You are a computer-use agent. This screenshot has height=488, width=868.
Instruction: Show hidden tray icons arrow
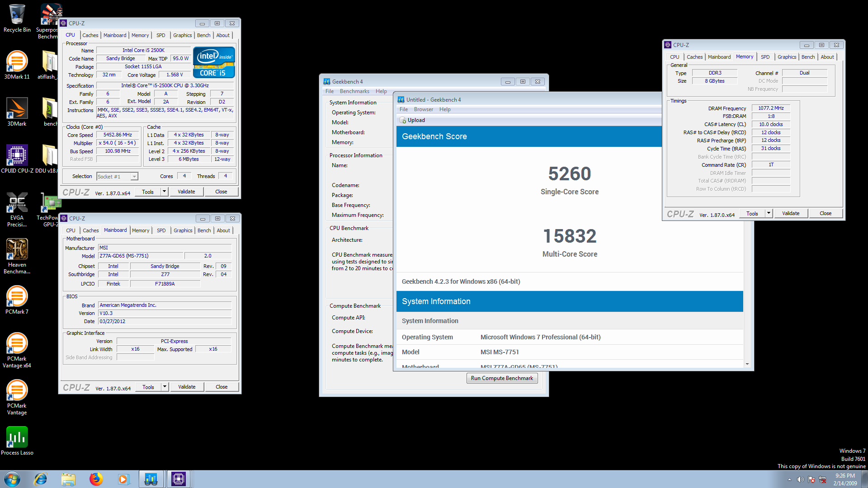pyautogui.click(x=789, y=479)
